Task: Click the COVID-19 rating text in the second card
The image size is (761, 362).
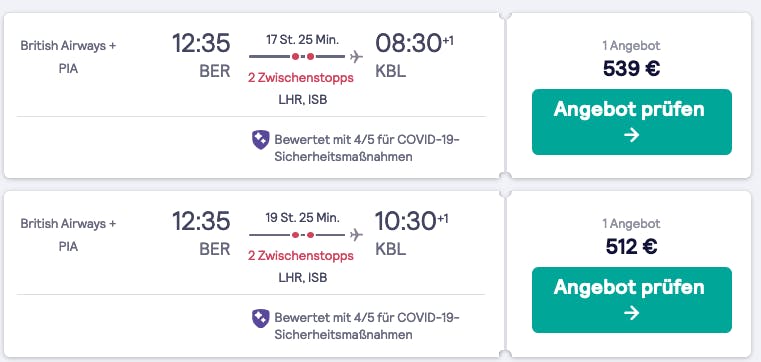Action: click(367, 326)
